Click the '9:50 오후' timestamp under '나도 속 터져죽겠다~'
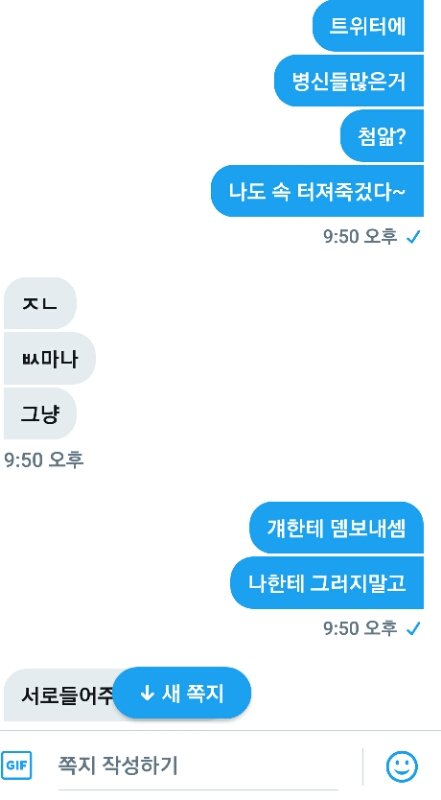 click(360, 236)
